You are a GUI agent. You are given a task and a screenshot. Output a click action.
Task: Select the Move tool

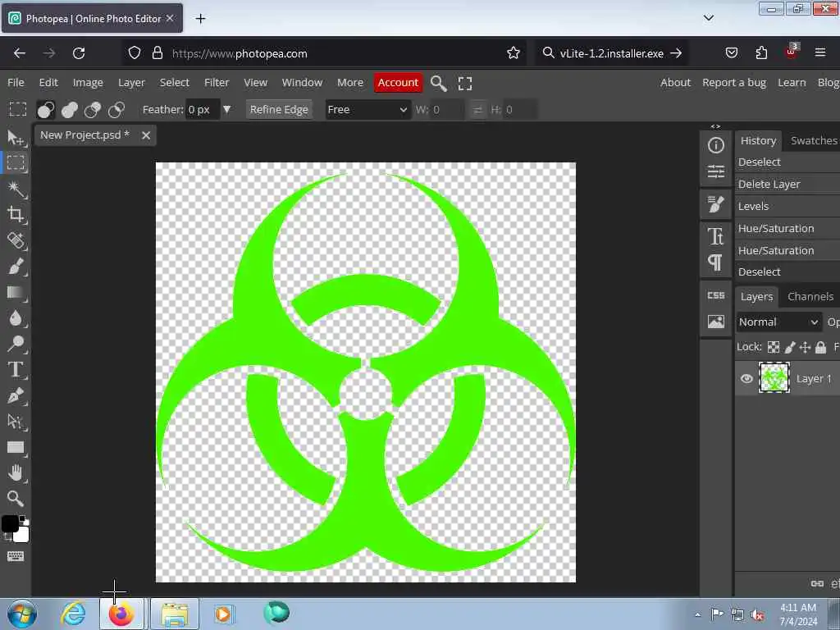point(16,138)
